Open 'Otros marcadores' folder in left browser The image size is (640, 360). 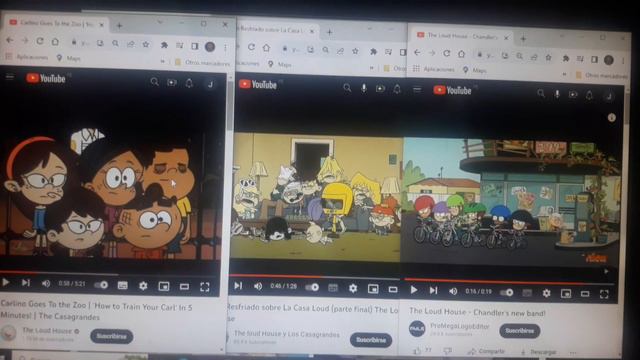point(203,62)
